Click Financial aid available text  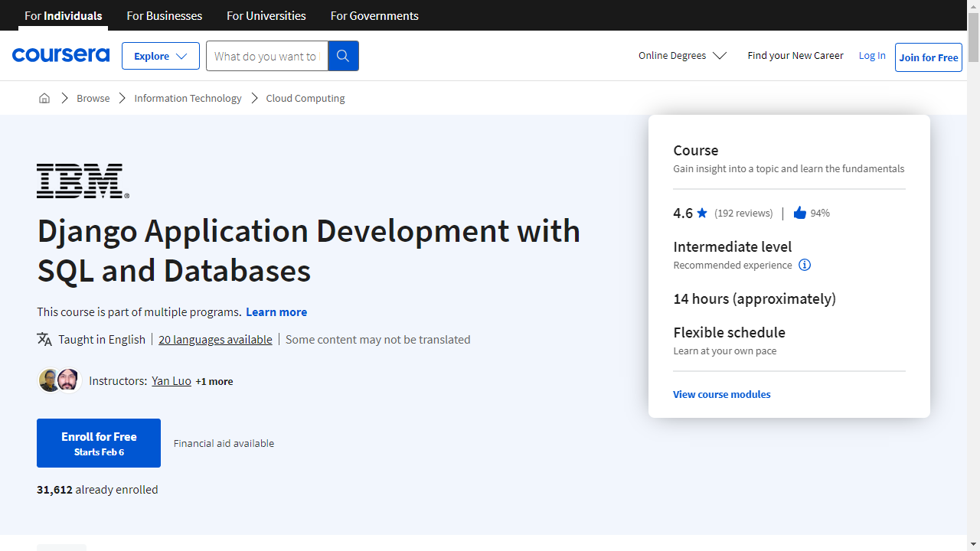[x=224, y=443]
